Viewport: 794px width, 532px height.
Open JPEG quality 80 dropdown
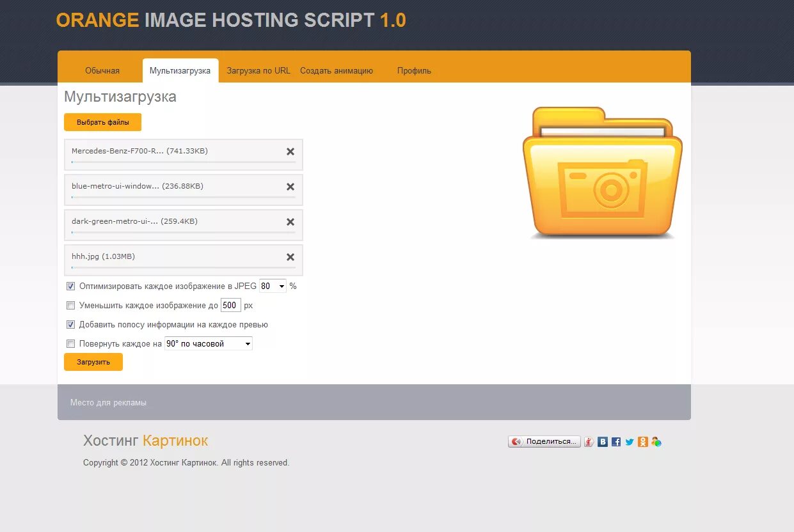pos(273,286)
